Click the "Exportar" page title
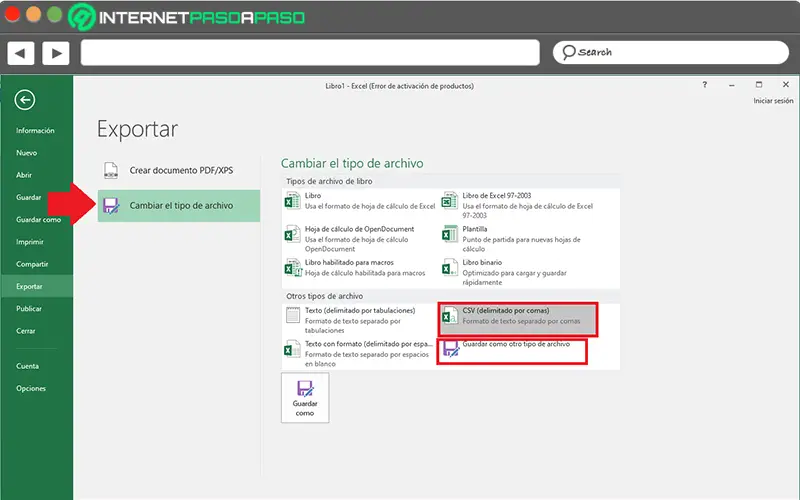This screenshot has width=800, height=500. 137,129
